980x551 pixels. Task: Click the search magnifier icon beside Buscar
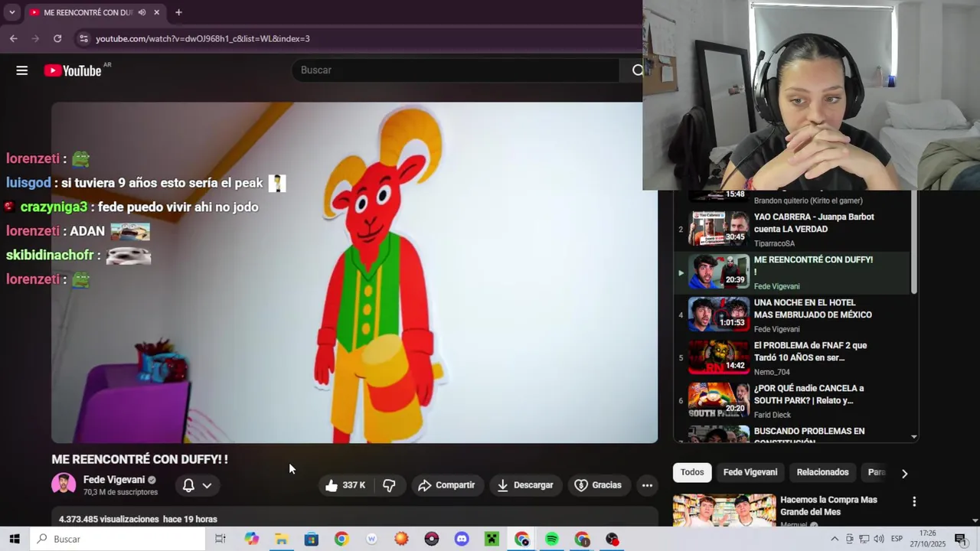coord(637,70)
